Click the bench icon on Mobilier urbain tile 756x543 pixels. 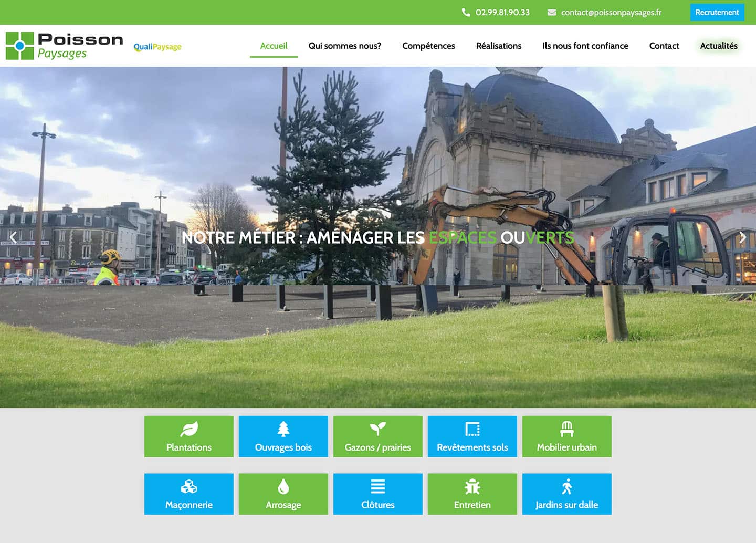pyautogui.click(x=567, y=429)
